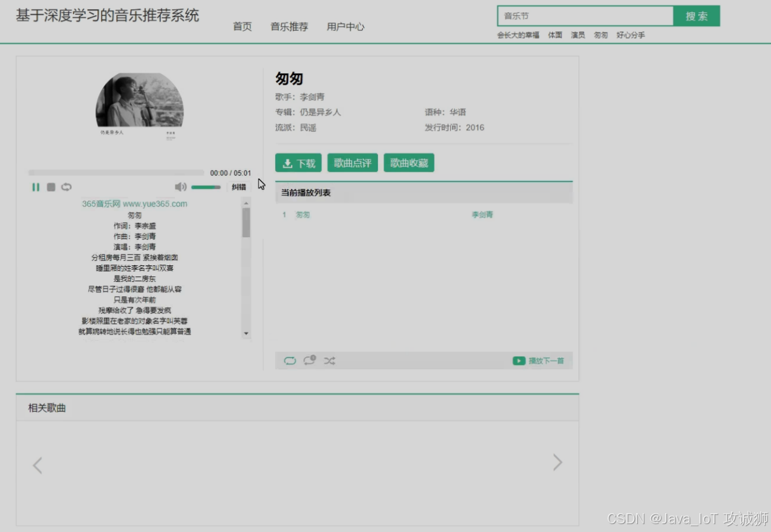Image resolution: width=771 pixels, height=532 pixels.
Task: Click artist 李剑青 in the playlist row
Action: coord(482,215)
